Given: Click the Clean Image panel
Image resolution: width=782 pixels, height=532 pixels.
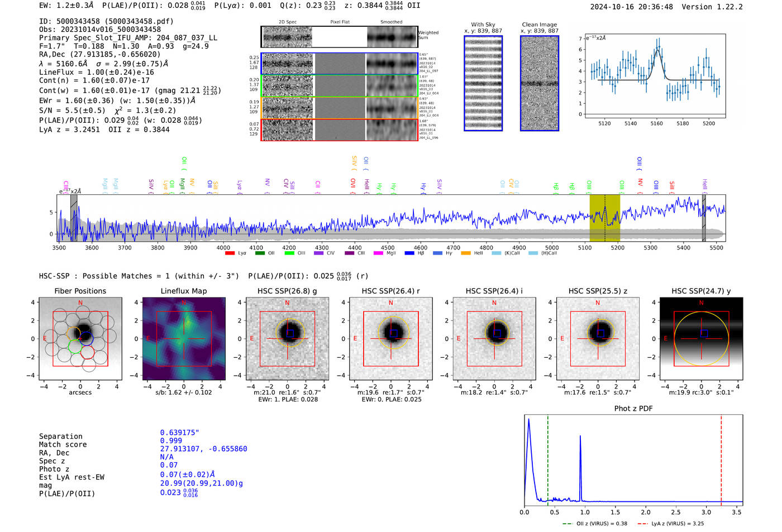Looking at the screenshot, I should tap(540, 83).
